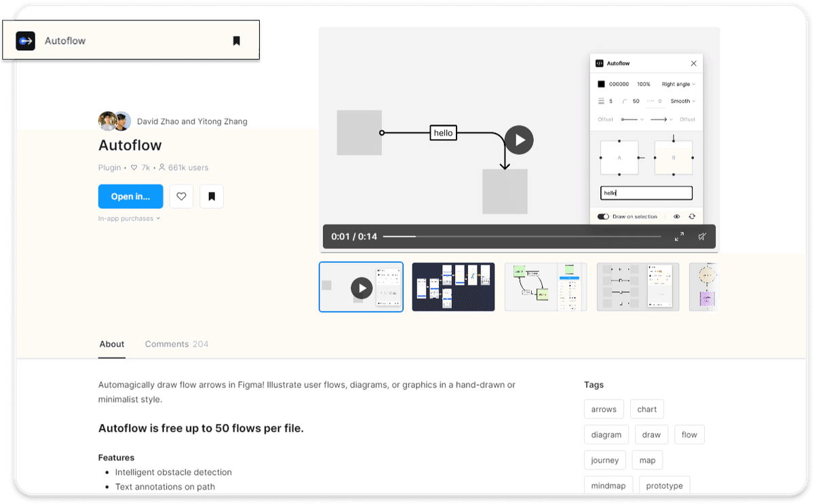Click the arrows tag
Image resolution: width=814 pixels, height=504 pixels.
pos(604,409)
